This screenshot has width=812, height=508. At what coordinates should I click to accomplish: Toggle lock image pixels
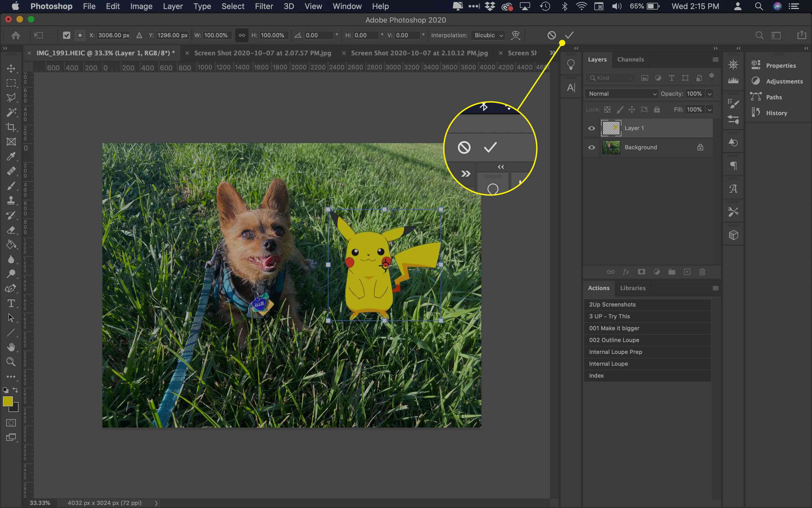click(620, 110)
